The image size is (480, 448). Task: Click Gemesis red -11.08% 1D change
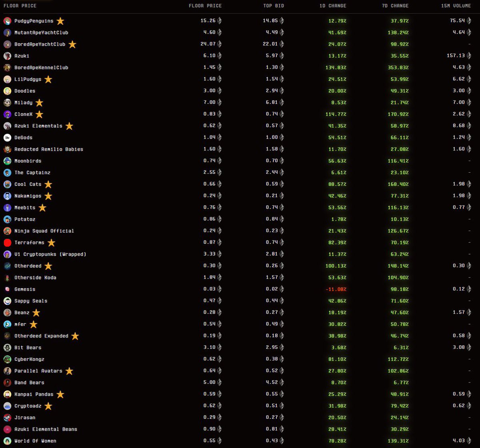coord(335,289)
